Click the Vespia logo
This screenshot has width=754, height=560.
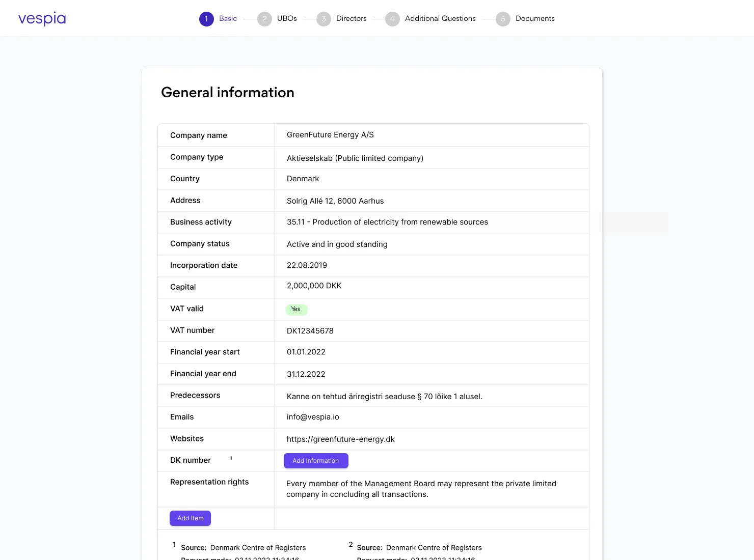pos(42,18)
